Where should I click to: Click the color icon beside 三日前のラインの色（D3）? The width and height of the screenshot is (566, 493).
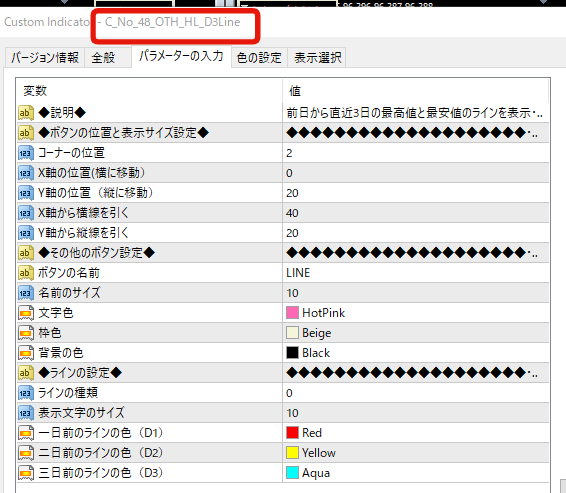[x=26, y=473]
